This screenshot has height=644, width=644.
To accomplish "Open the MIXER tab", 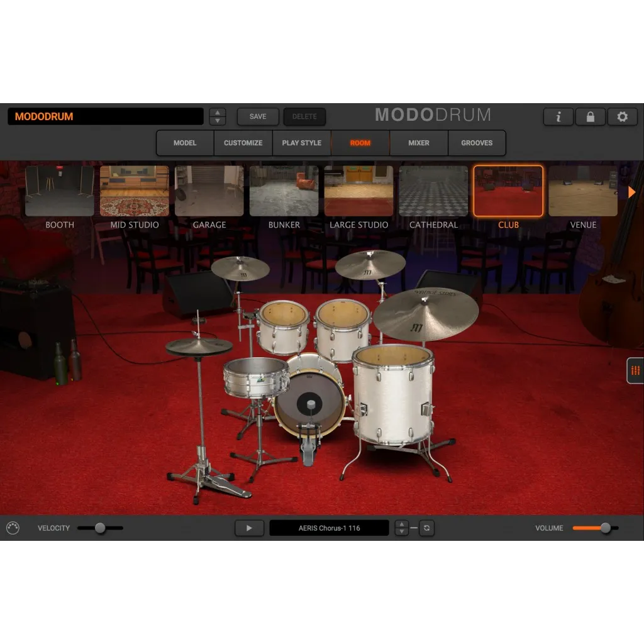I will coord(418,143).
